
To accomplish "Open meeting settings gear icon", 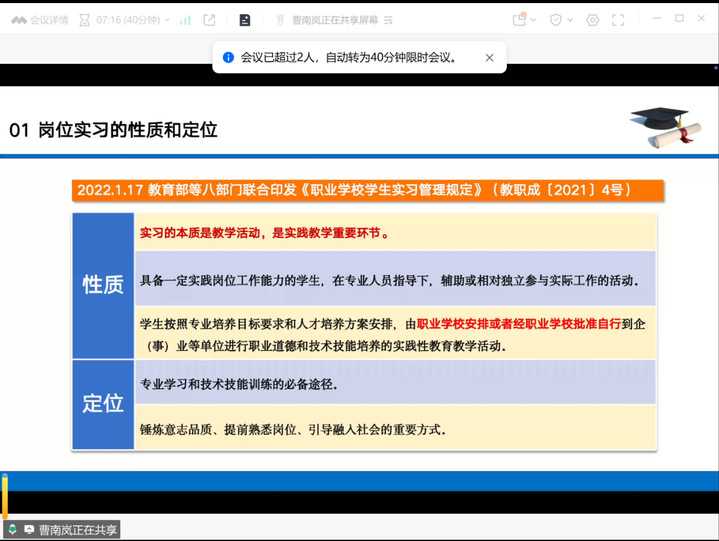I will (x=592, y=19).
